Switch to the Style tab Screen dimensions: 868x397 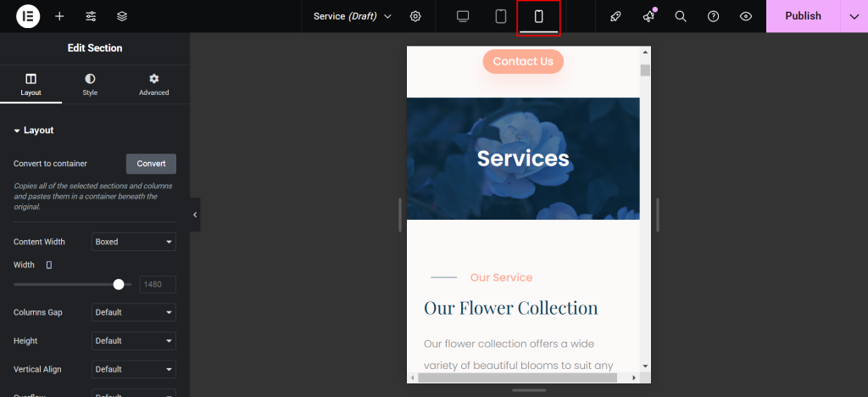coord(90,84)
